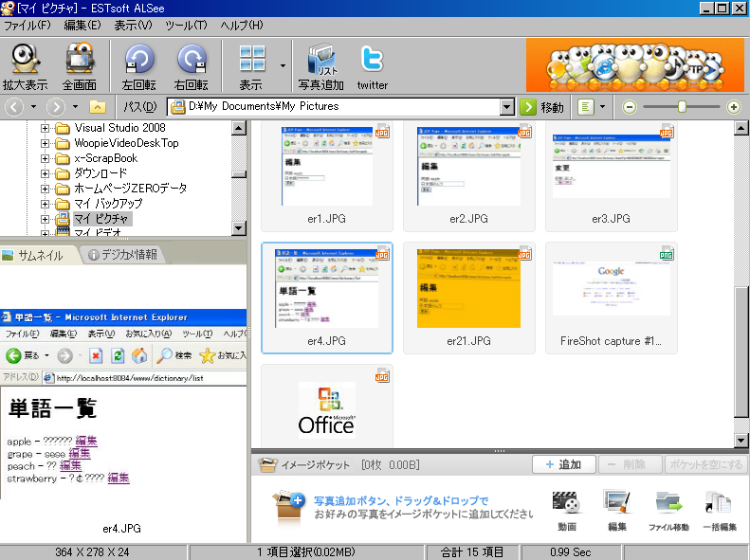Click the 移動 go button
750x560 pixels.
542,107
